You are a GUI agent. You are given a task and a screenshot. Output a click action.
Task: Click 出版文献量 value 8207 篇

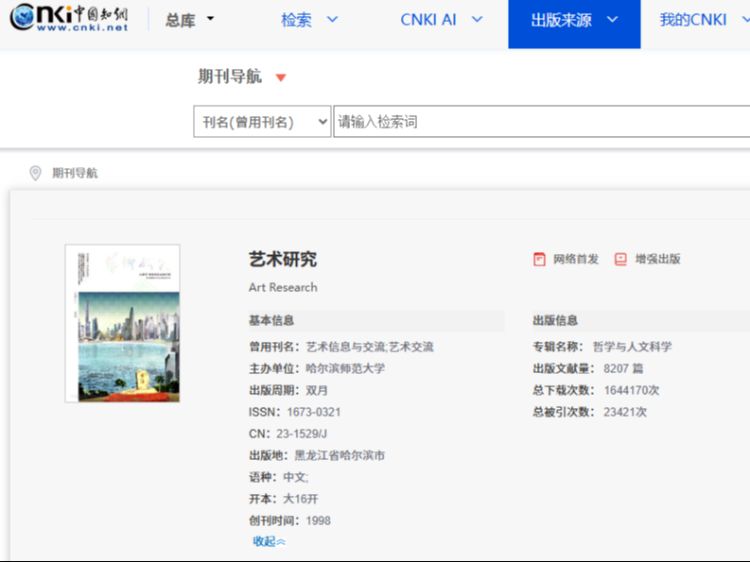623,368
